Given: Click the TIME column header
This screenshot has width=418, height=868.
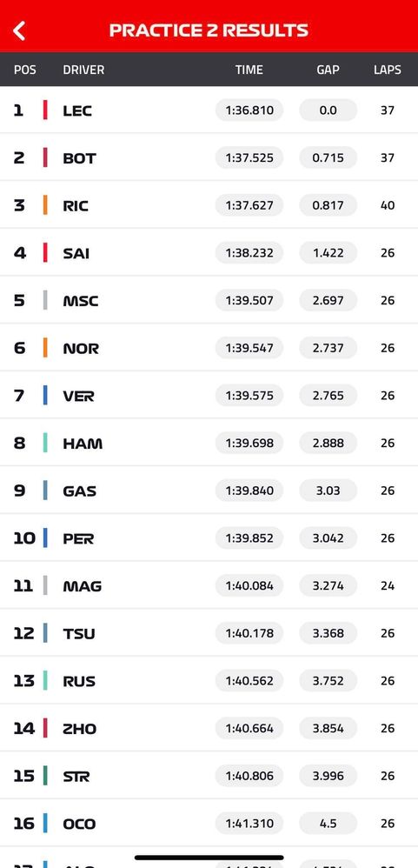Looking at the screenshot, I should (249, 70).
